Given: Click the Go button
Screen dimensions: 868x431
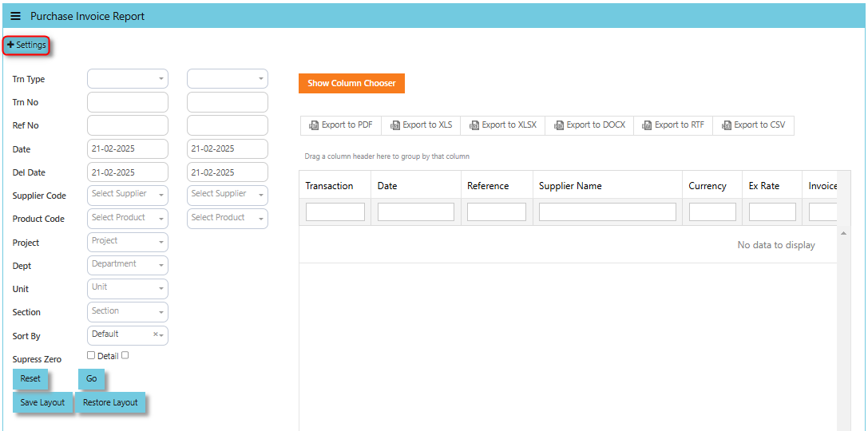Looking at the screenshot, I should point(91,379).
